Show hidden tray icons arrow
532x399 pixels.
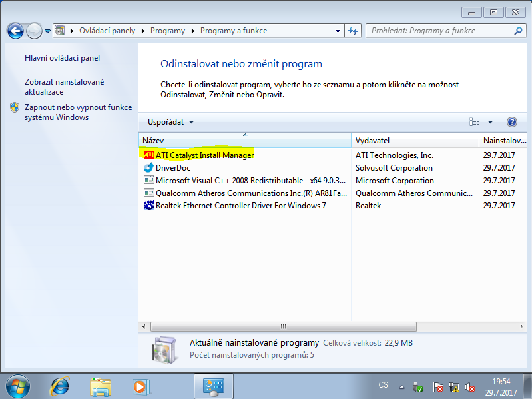point(401,387)
